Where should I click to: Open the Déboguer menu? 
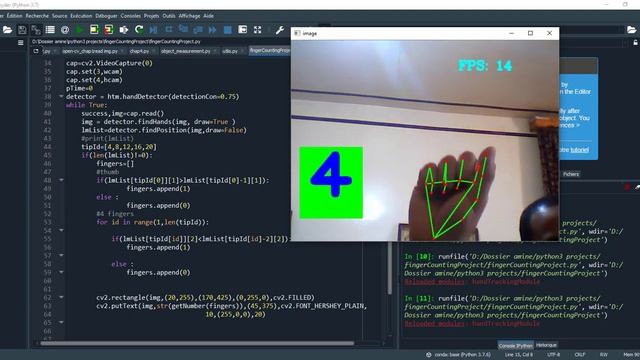[x=107, y=16]
